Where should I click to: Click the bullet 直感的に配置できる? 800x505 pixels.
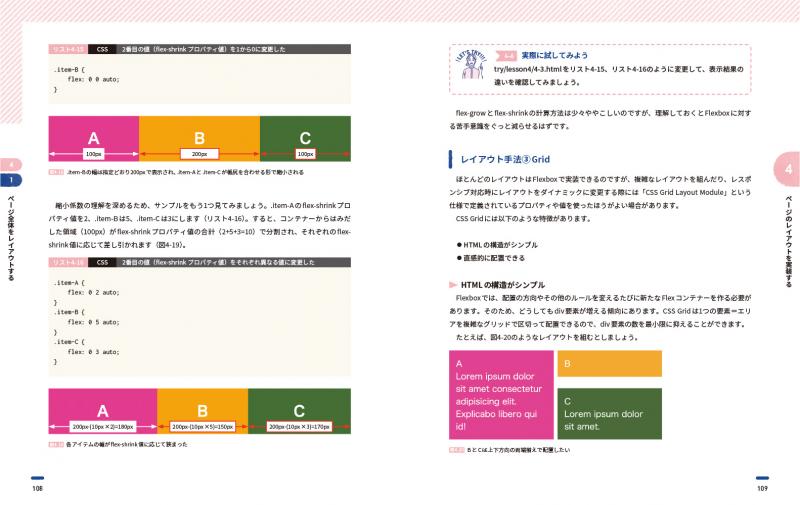click(x=490, y=258)
